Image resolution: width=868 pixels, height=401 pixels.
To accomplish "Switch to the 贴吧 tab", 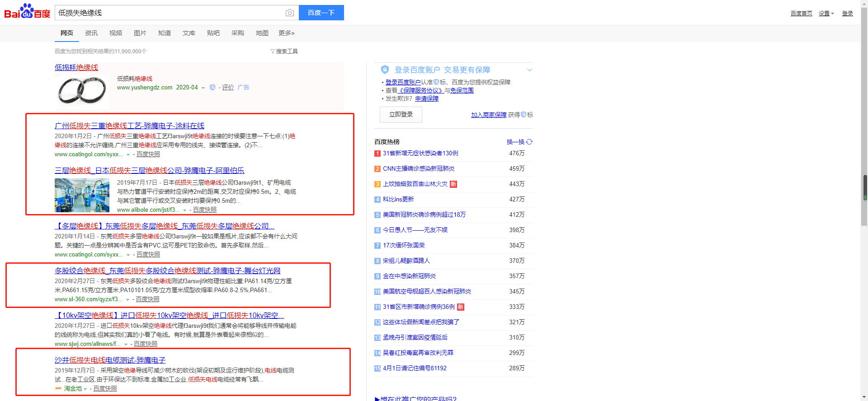I will point(213,33).
